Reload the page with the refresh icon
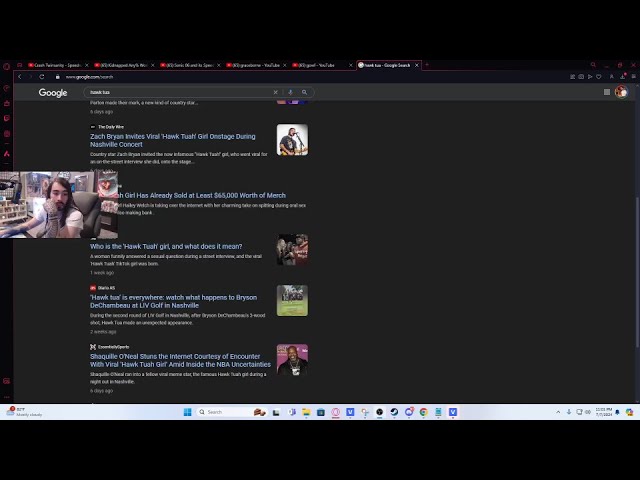The image size is (640, 480). tap(42, 77)
